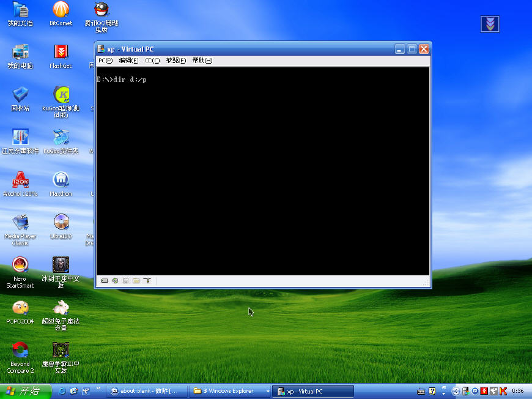Viewport: 532px width, 399px height.
Task: Select the Media Player Classic icon
Action: [20, 230]
